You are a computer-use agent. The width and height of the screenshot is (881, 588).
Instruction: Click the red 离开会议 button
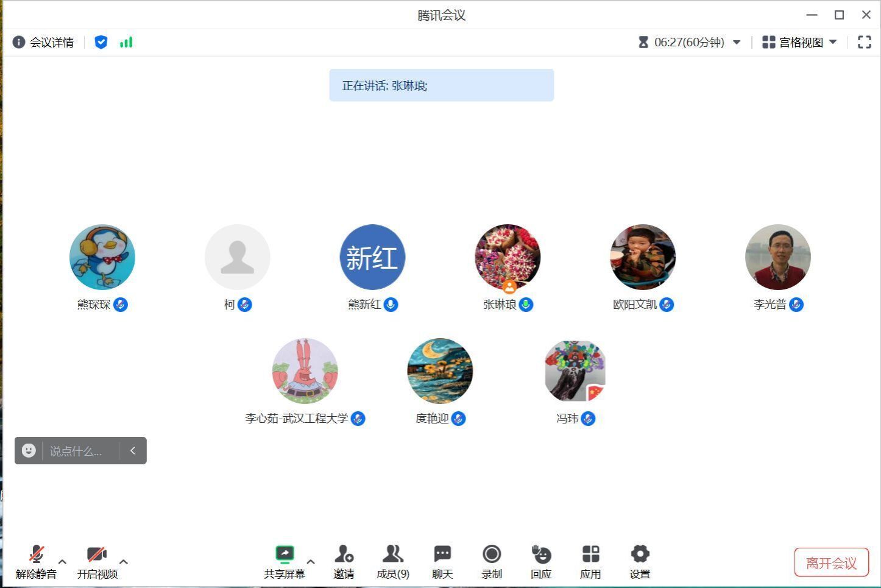click(831, 562)
